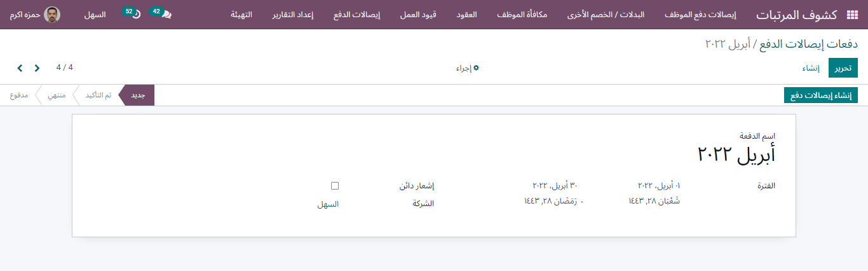Open the activities clock icon with 52 badge
This screenshot has width=868, height=271.
coord(135,15)
